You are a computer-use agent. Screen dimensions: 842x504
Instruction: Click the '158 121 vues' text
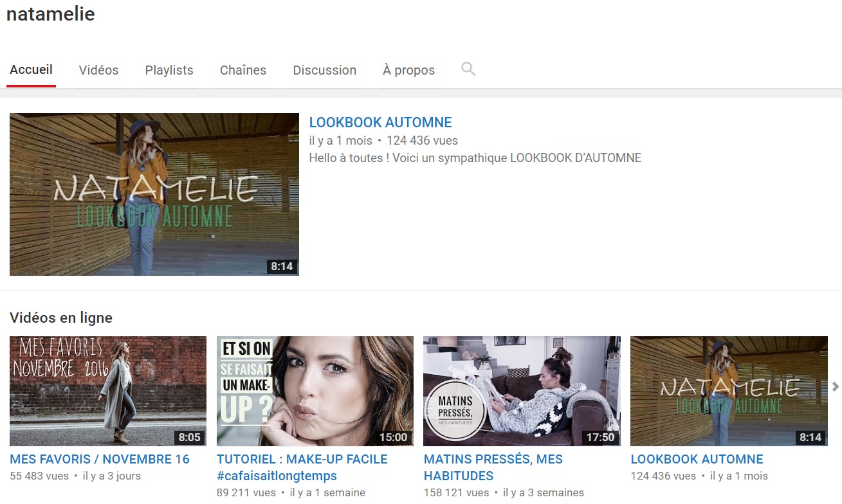pyautogui.click(x=456, y=492)
